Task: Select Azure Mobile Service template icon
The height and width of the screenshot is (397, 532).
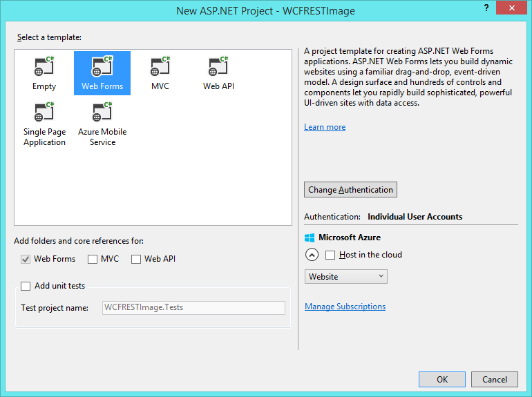Action: [102, 112]
